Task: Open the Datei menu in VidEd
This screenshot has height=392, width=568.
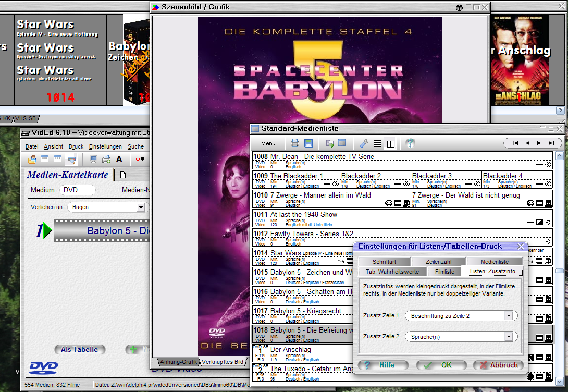Action: [32, 146]
